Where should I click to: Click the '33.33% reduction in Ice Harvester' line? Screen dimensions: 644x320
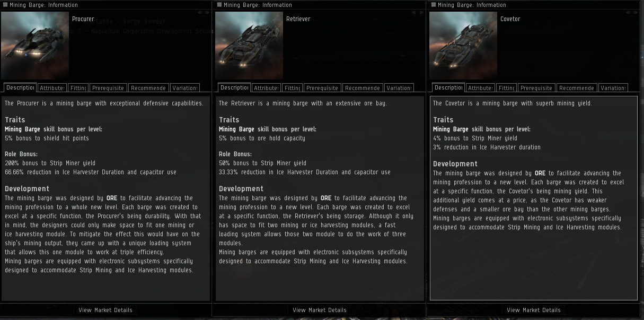point(305,172)
